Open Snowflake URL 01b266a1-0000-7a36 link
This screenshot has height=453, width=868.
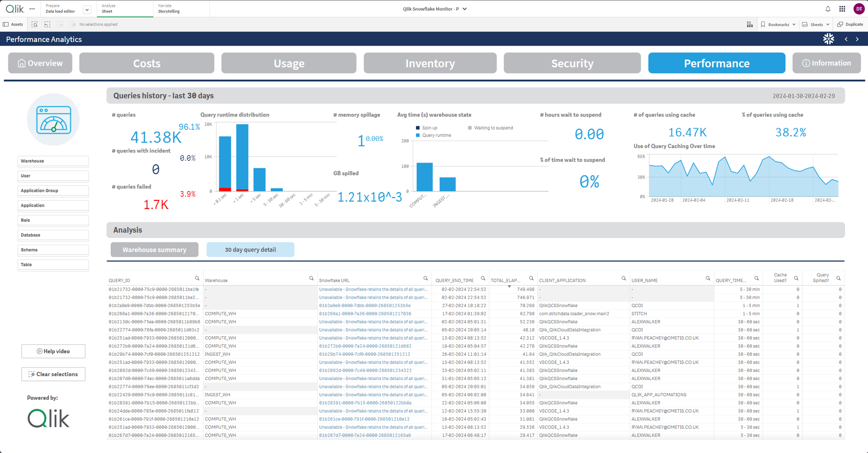pyautogui.click(x=365, y=314)
